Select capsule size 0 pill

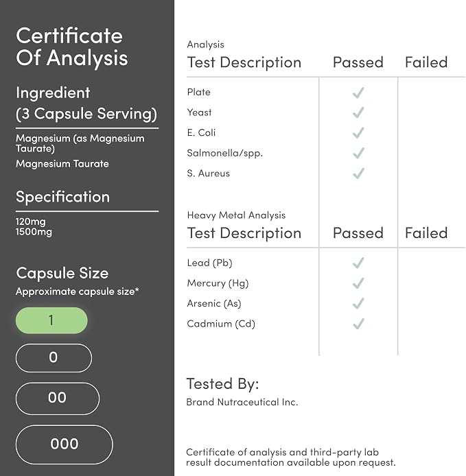click(54, 358)
